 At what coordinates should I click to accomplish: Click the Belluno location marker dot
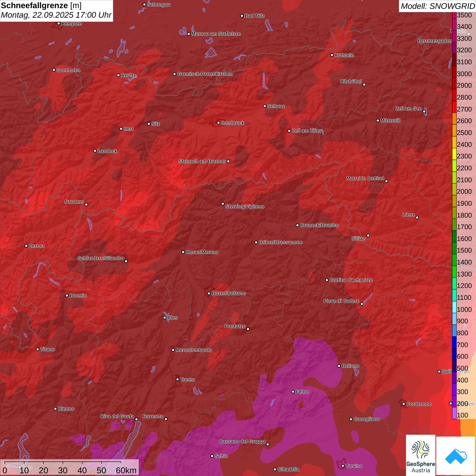coord(339,366)
